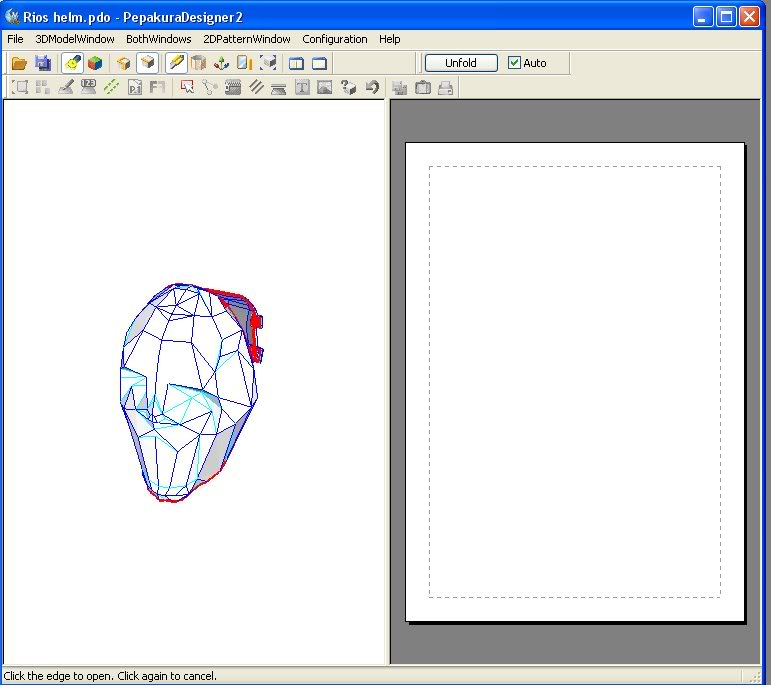Image resolution: width=771 pixels, height=694 pixels.
Task: Click the four-squares arrange parts icon
Action: pos(43,88)
